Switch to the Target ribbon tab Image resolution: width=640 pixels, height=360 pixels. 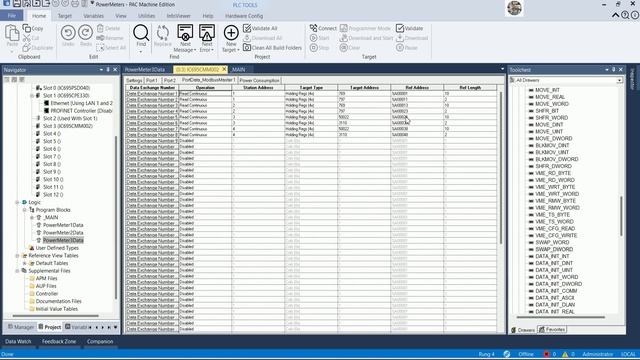(64, 16)
